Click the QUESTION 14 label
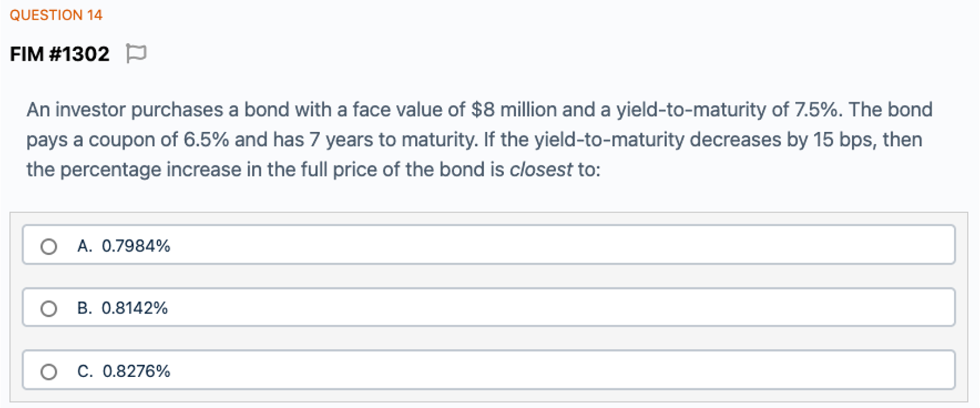 [x=56, y=15]
